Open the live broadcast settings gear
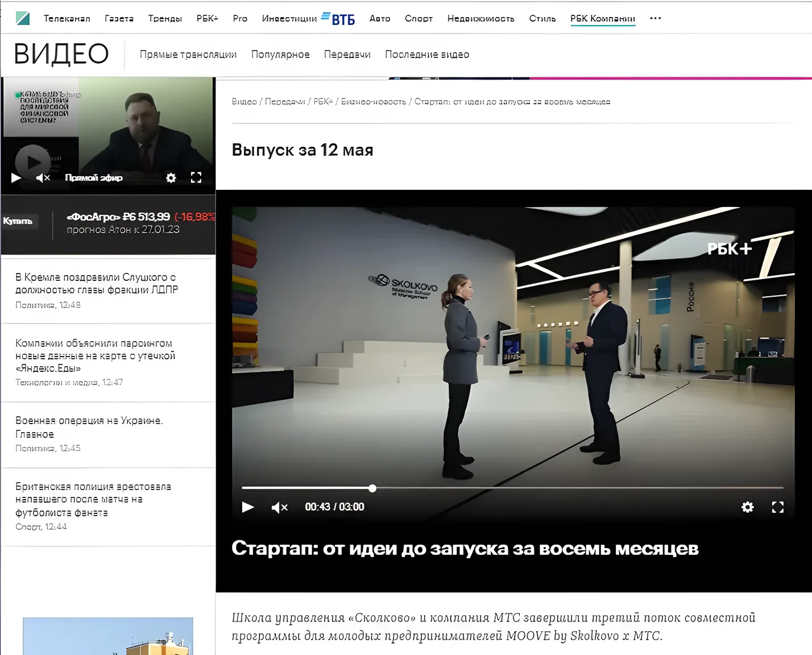Screen dimensions: 812x655 tap(171, 178)
